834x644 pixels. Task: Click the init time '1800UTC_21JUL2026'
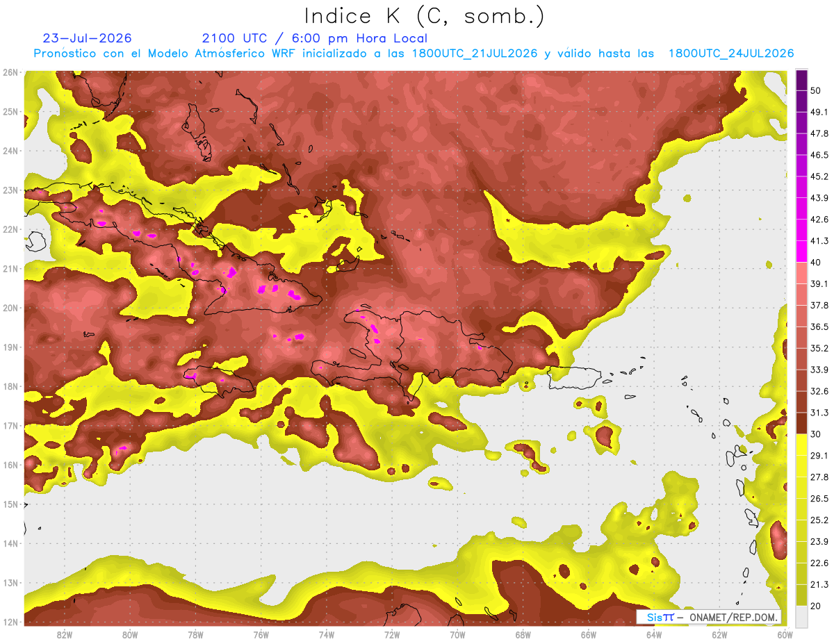click(x=474, y=53)
